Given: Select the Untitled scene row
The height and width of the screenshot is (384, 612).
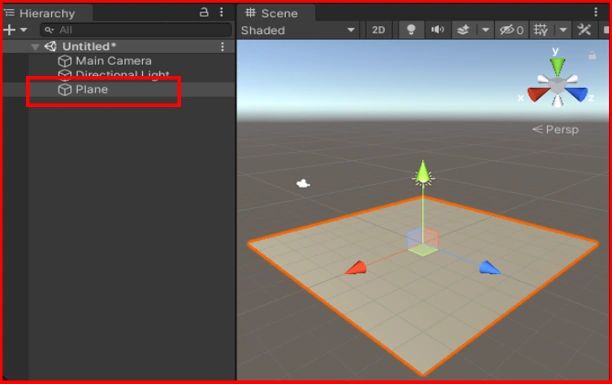Looking at the screenshot, I should pos(119,46).
